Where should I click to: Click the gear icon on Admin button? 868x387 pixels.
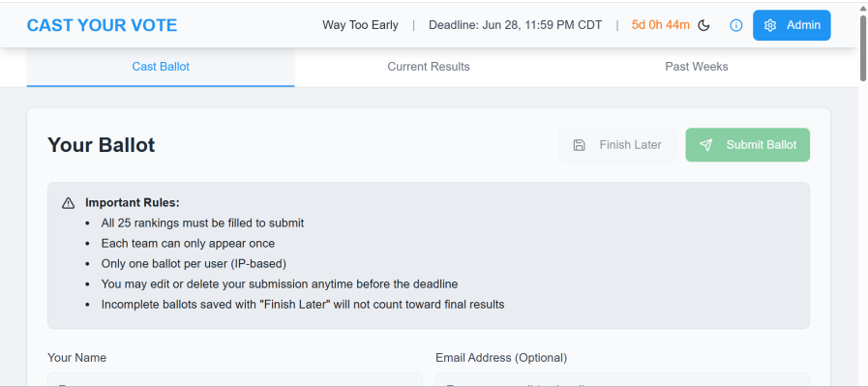point(770,25)
